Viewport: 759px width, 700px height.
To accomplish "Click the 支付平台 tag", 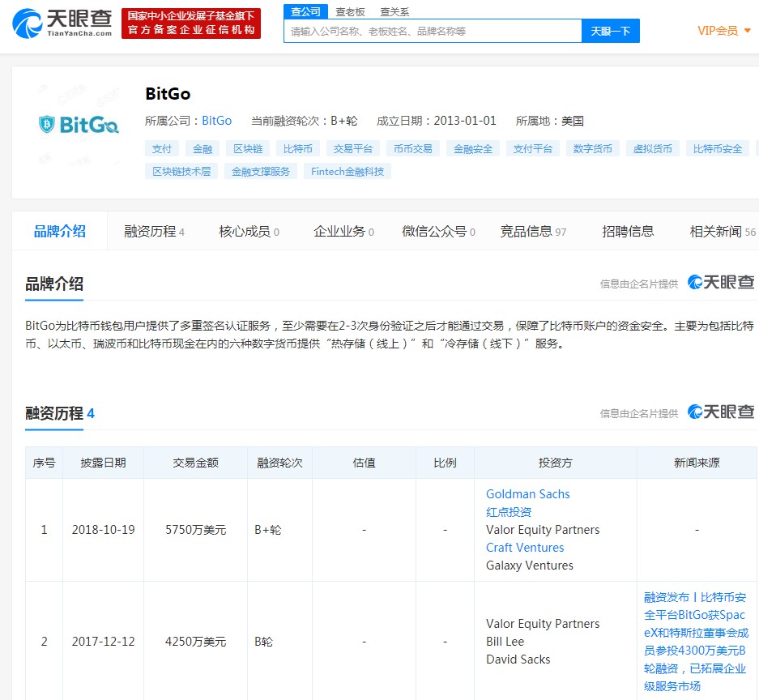I will pyautogui.click(x=533, y=148).
